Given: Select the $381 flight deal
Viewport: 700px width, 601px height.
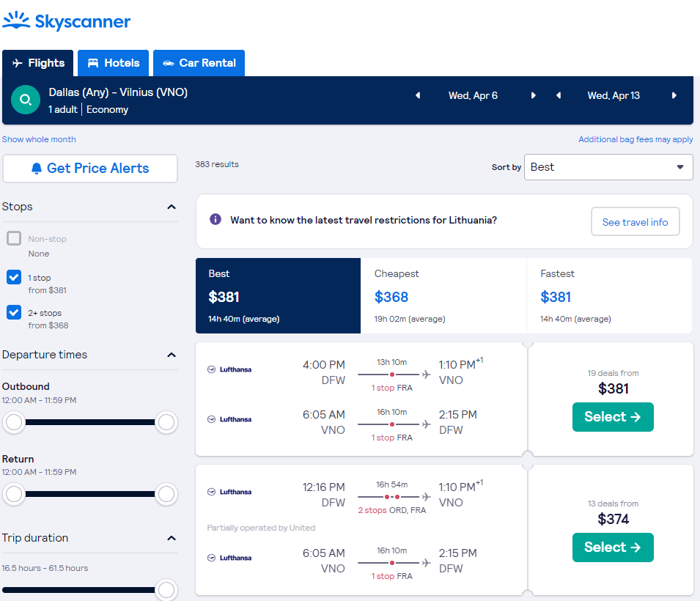Looking at the screenshot, I should pyautogui.click(x=613, y=416).
